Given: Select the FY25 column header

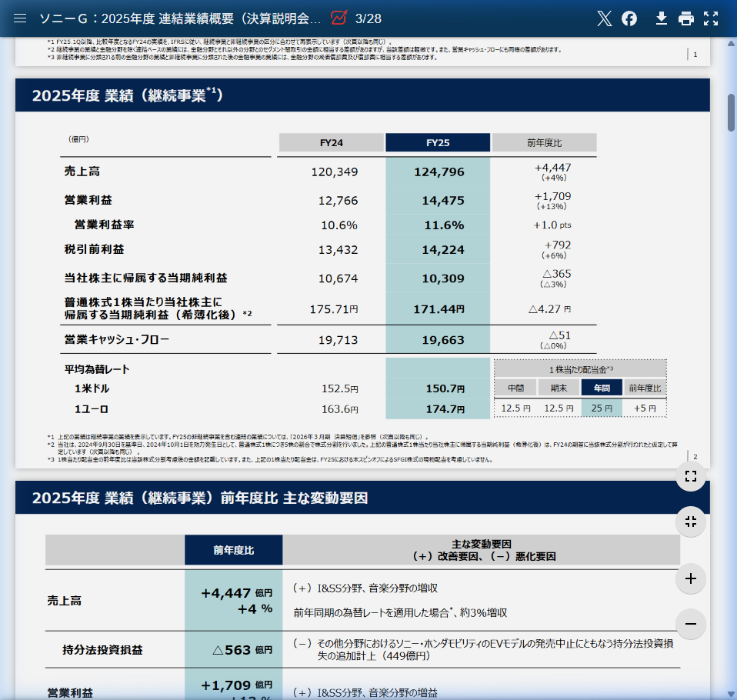Looking at the screenshot, I should (438, 142).
